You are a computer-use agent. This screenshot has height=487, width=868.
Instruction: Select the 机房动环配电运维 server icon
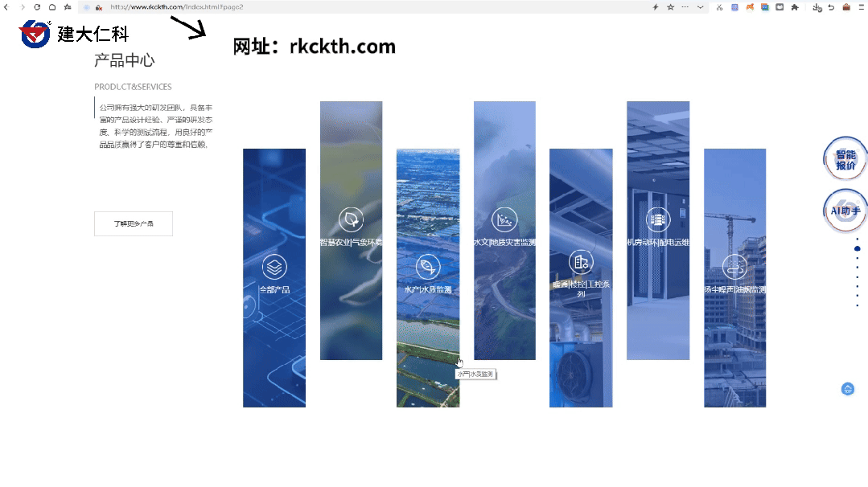point(658,219)
